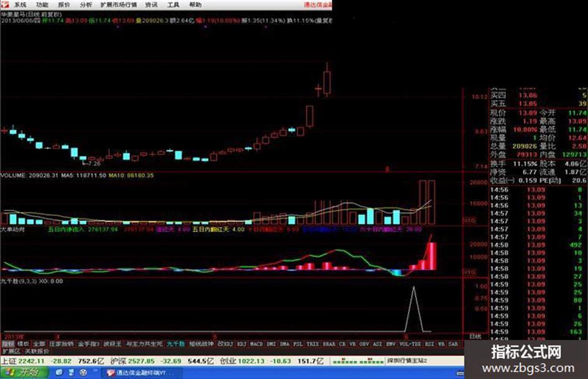Select the 模板 tab
The height and width of the screenshot is (379, 588).
[x=23, y=344]
